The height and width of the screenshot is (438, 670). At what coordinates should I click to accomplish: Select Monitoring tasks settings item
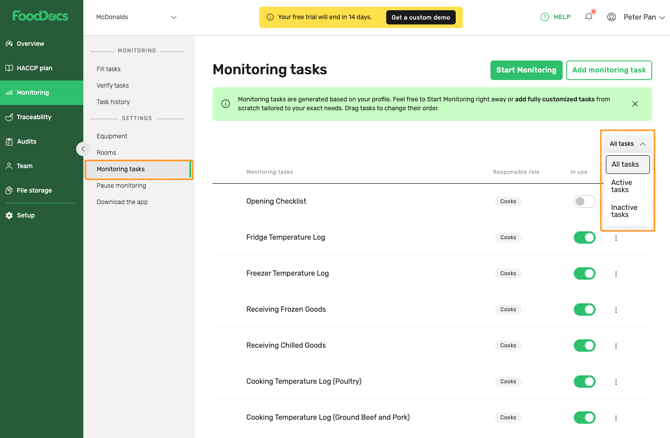coord(138,169)
